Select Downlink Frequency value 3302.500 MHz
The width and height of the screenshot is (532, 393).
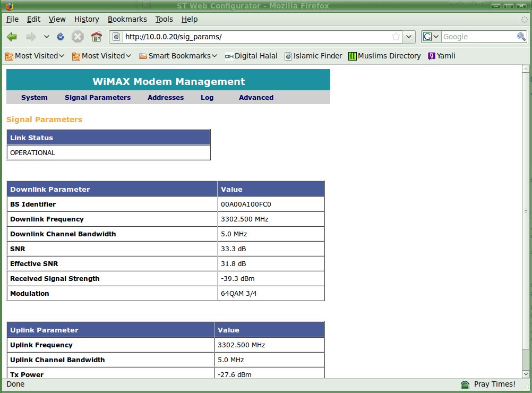tap(245, 219)
